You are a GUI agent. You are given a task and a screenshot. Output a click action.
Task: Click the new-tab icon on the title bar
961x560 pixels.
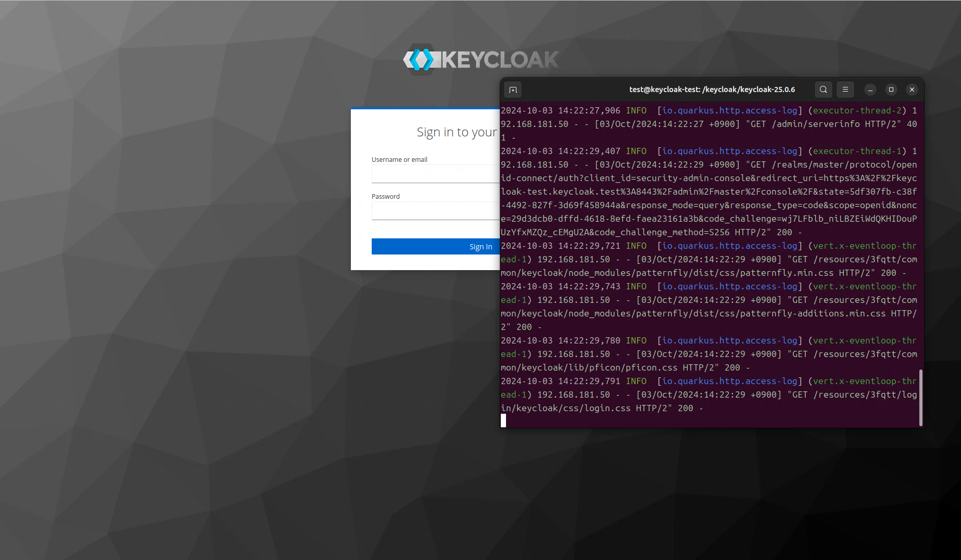tap(513, 90)
